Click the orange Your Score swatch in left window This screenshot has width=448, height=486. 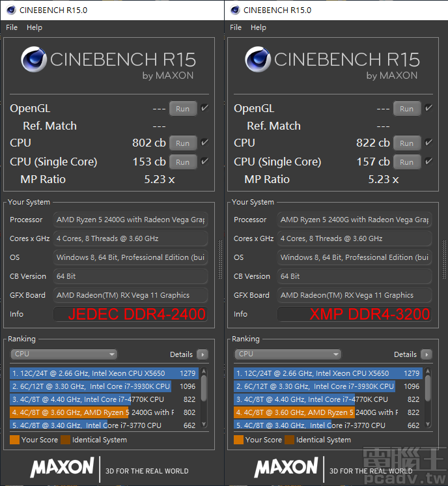tap(14, 440)
